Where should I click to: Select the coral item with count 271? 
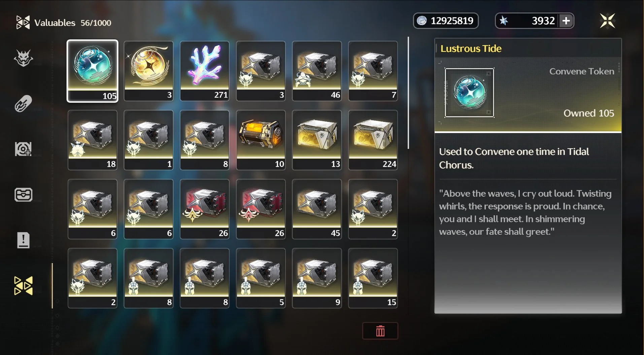pos(205,71)
